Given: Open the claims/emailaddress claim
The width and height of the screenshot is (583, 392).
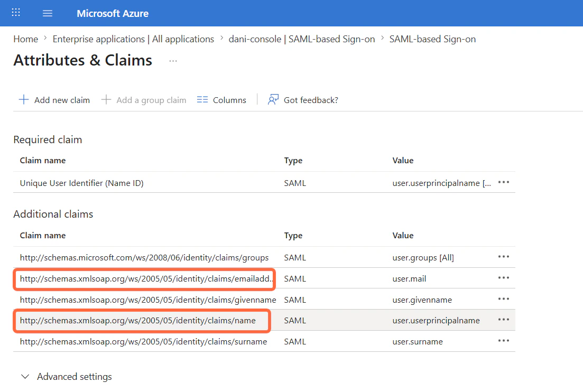Looking at the screenshot, I should tap(147, 278).
